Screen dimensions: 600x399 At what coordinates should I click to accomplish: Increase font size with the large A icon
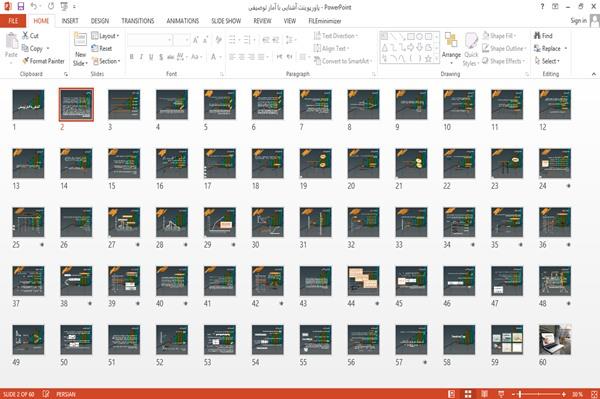tap(196, 40)
